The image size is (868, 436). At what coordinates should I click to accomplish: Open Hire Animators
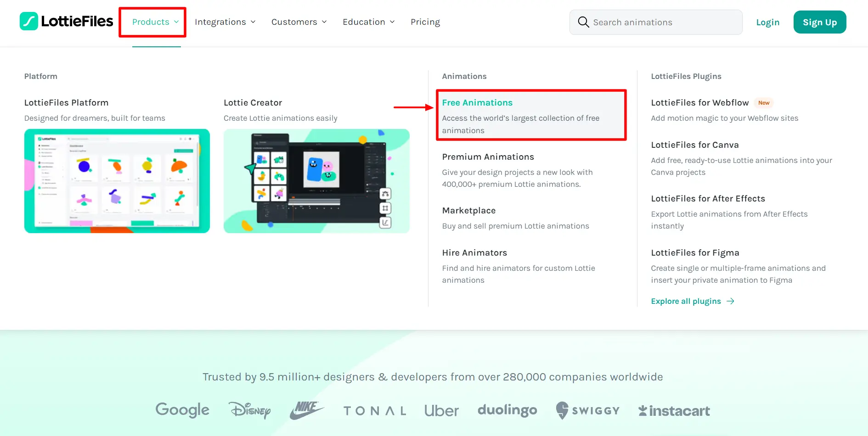point(475,253)
